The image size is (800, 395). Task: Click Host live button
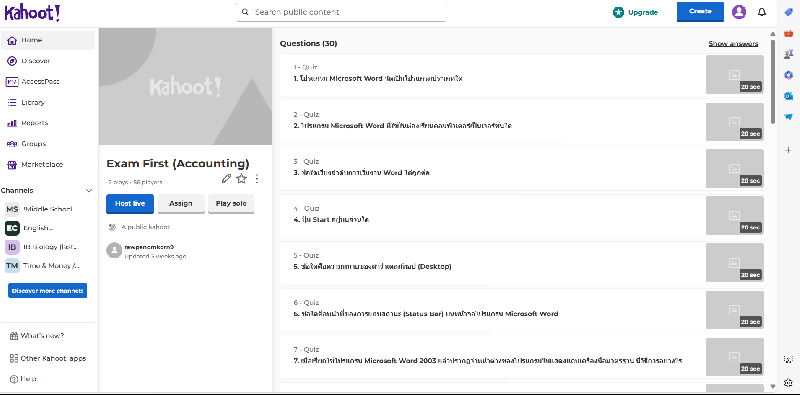point(130,204)
